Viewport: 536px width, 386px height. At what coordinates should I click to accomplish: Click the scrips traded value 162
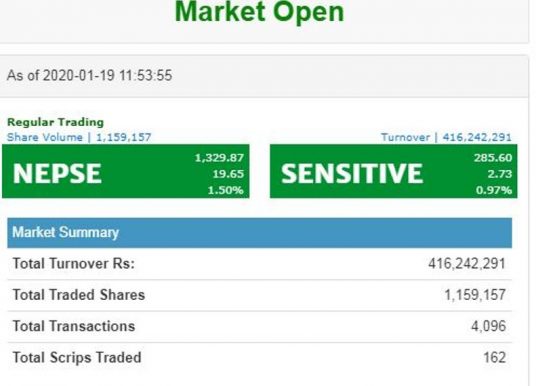[494, 358]
